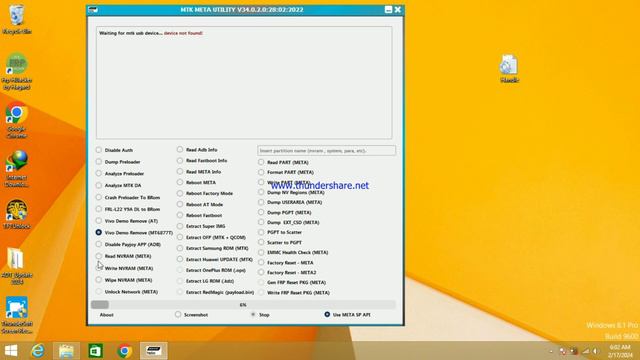Select the Screenshot option
The height and width of the screenshot is (360, 640).
(x=192, y=315)
